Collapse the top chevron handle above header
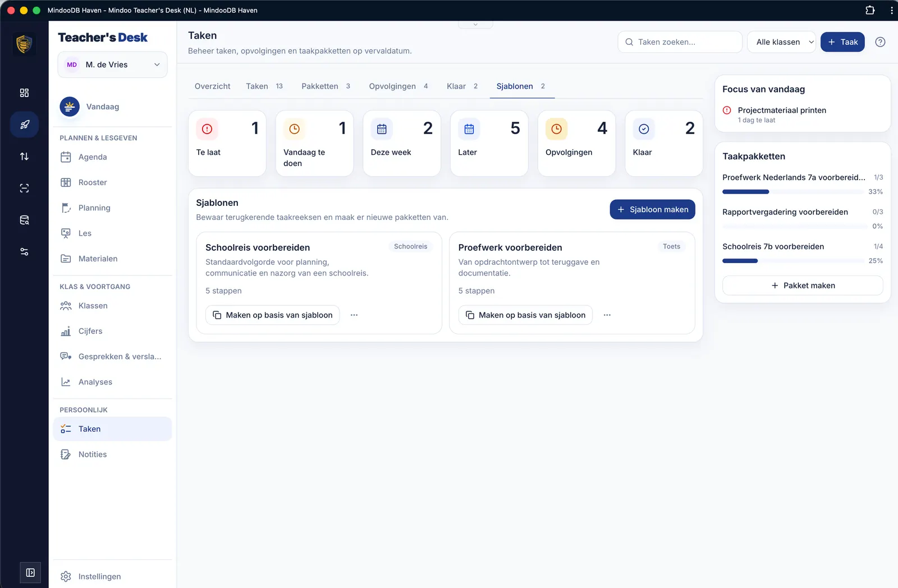The image size is (898, 588). click(475, 25)
